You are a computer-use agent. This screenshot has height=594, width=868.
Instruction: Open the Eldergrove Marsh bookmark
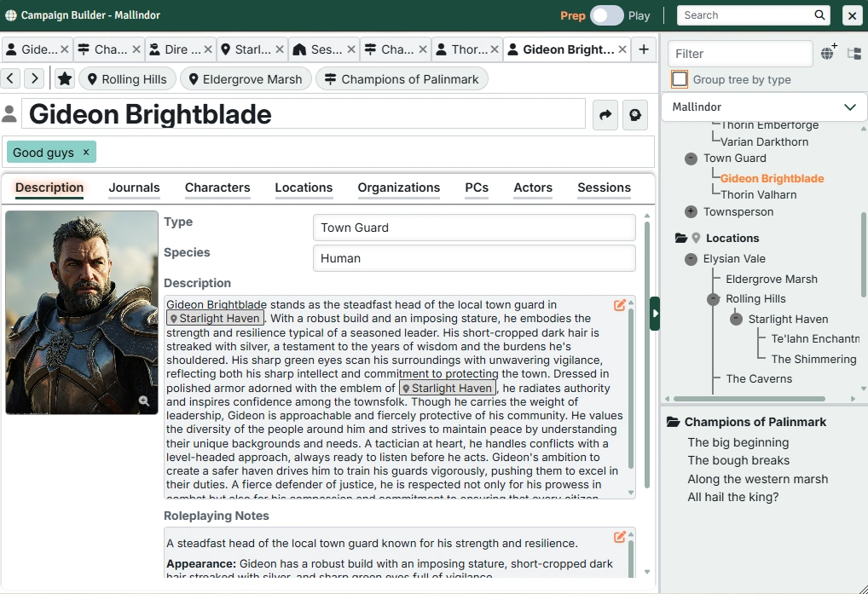pyautogui.click(x=245, y=79)
